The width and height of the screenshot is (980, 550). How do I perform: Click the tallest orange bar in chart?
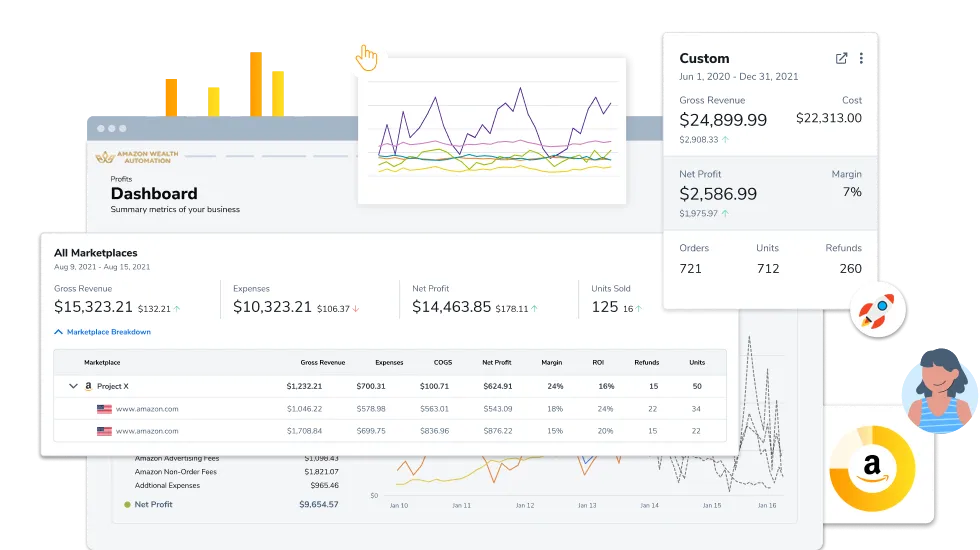pos(256,84)
